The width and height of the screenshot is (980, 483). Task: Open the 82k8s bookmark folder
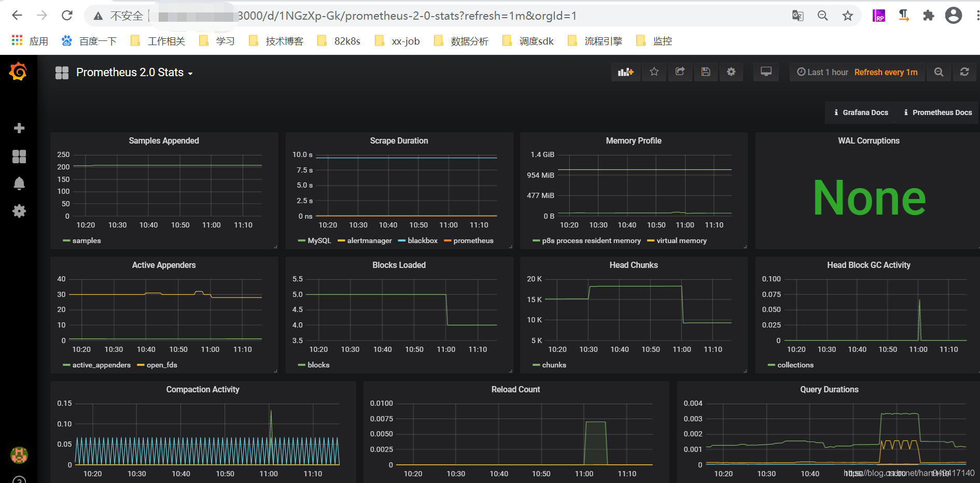pos(339,41)
